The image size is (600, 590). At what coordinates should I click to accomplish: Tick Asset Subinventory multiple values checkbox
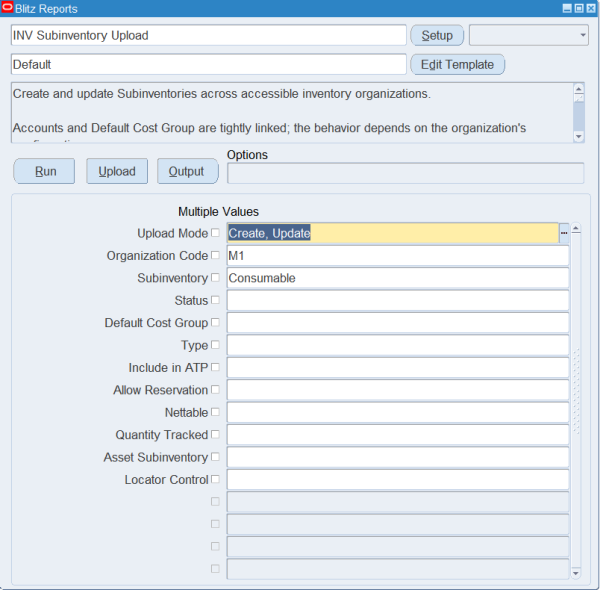coord(215,456)
